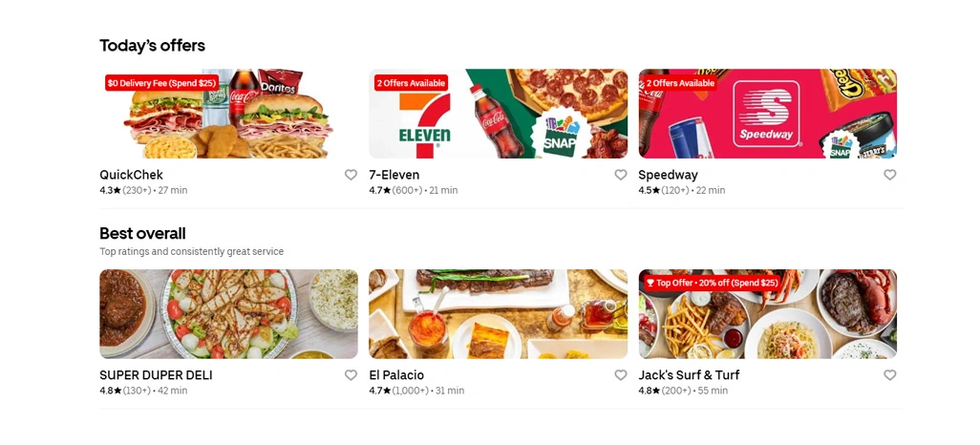This screenshot has width=980, height=445.
Task: Open the 7-Eleven banner image
Action: (499, 114)
